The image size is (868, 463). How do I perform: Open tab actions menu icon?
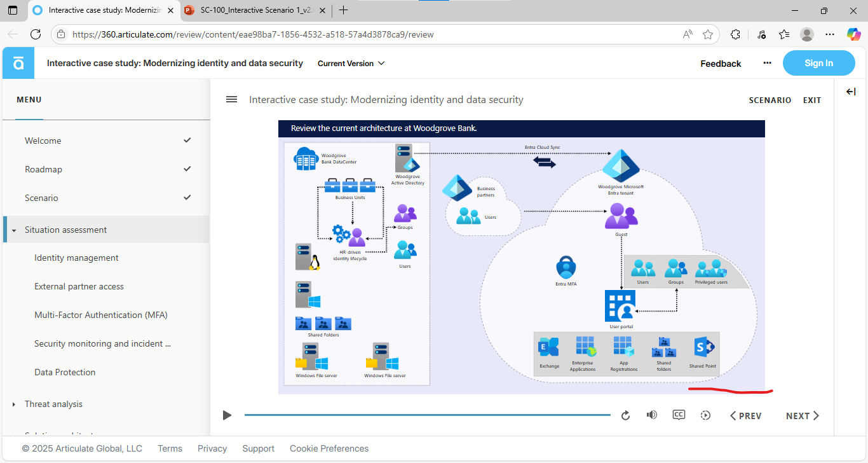pyautogui.click(x=13, y=10)
